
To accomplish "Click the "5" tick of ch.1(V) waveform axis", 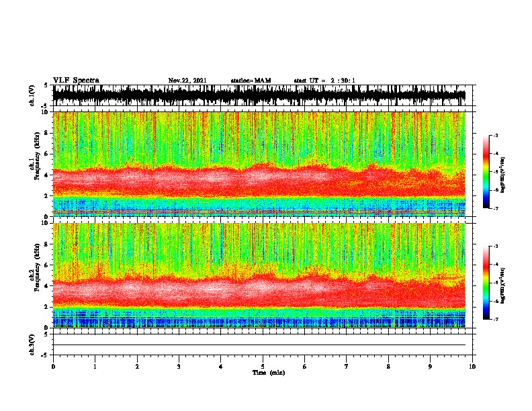I will click(46, 85).
